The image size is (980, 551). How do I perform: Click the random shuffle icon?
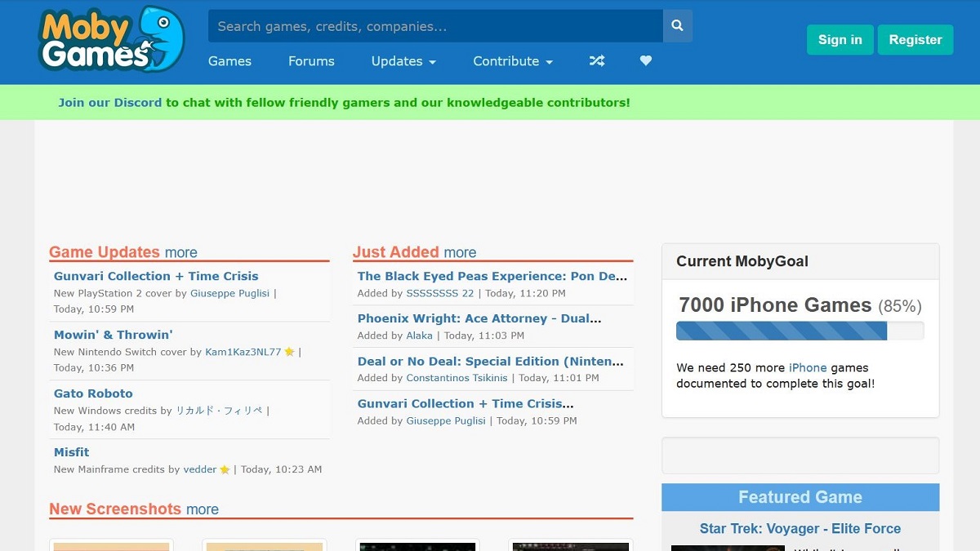[597, 61]
